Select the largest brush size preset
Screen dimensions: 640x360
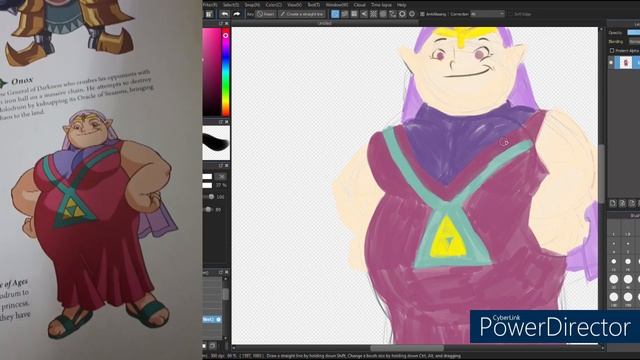628,297
